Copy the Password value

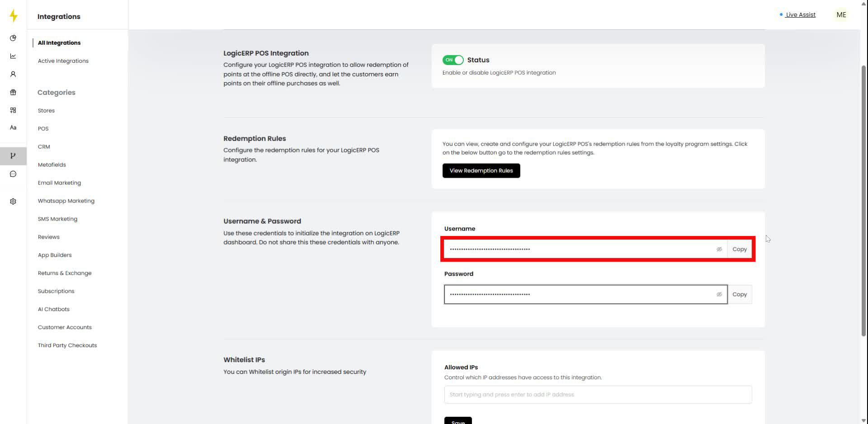tap(740, 294)
